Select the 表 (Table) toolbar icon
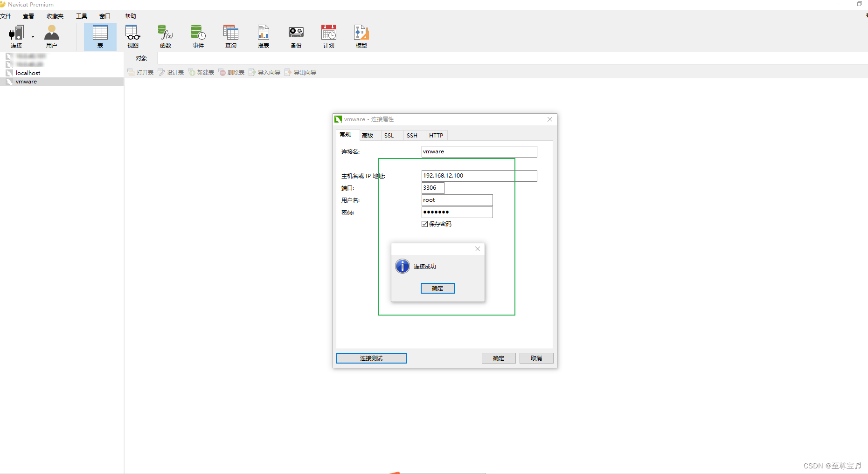Screen dimensions: 868x474 click(100, 36)
